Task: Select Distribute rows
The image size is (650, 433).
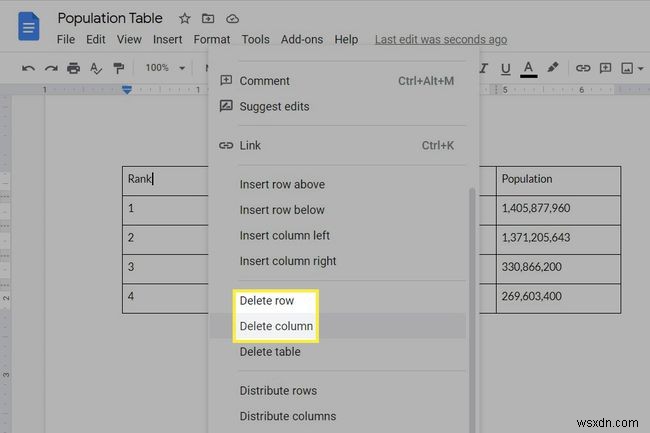Action: pos(337,391)
